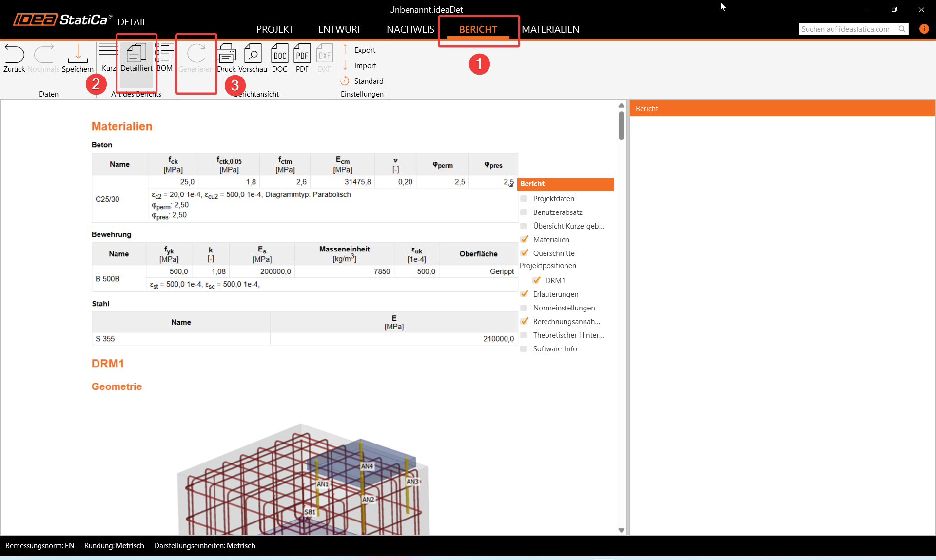Screen dimensions: 936x560
Task: Enable the Software-Info checkbox
Action: coord(524,349)
